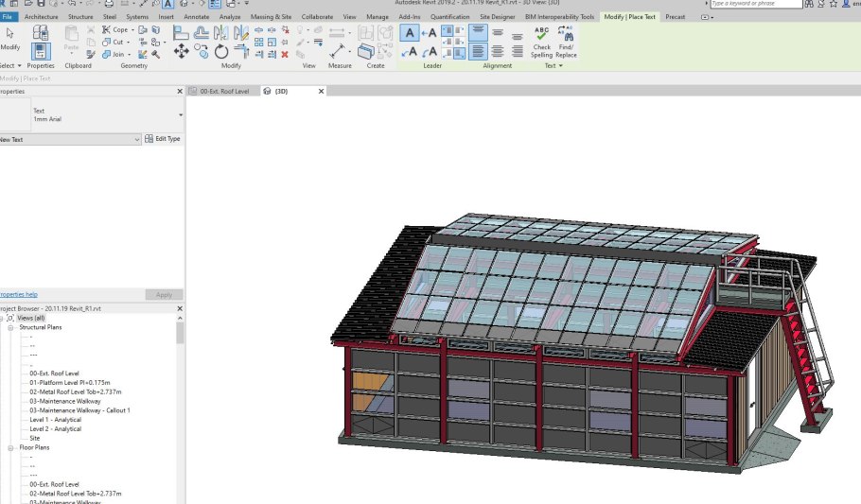Viewport: 861px width, 504px height.
Task: Click the red Delete X icon
Action: [x=285, y=54]
